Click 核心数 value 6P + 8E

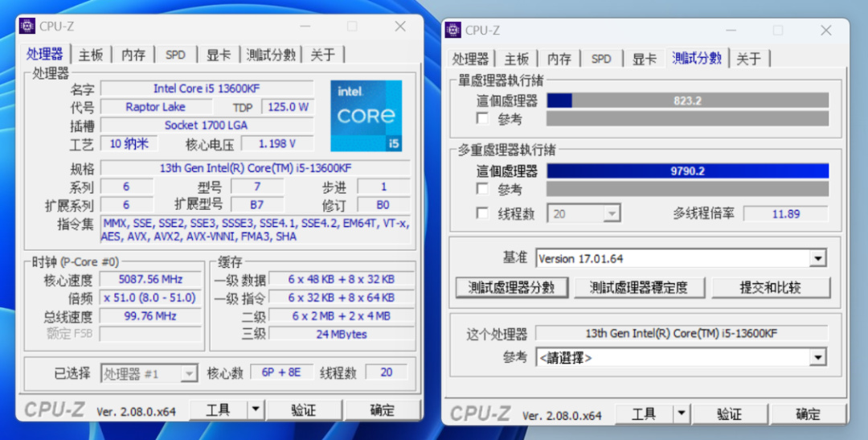pyautogui.click(x=282, y=372)
